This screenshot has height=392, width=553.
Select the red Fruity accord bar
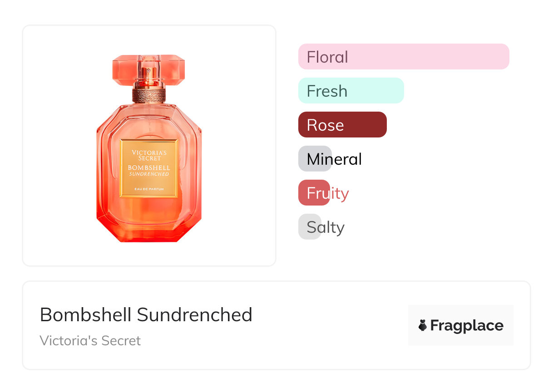[314, 193]
